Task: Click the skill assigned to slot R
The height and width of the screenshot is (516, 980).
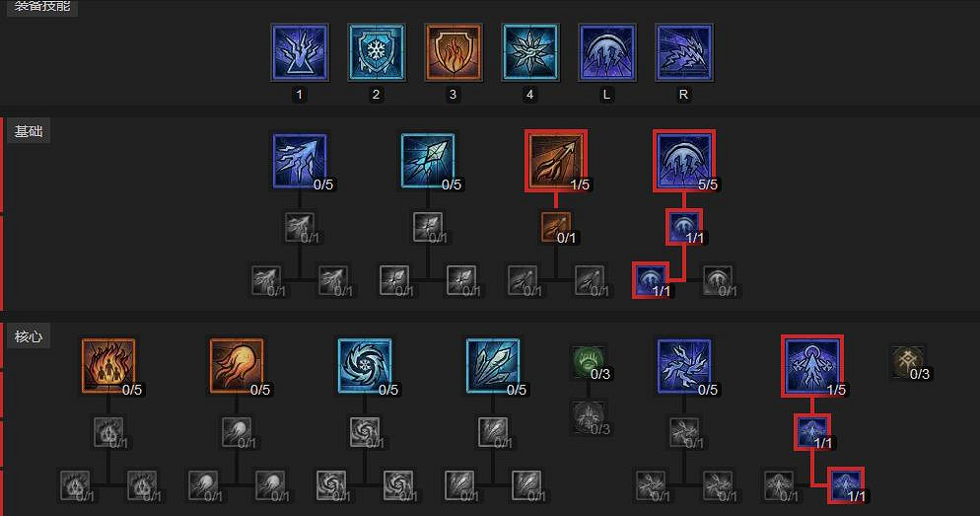Action: (x=684, y=52)
